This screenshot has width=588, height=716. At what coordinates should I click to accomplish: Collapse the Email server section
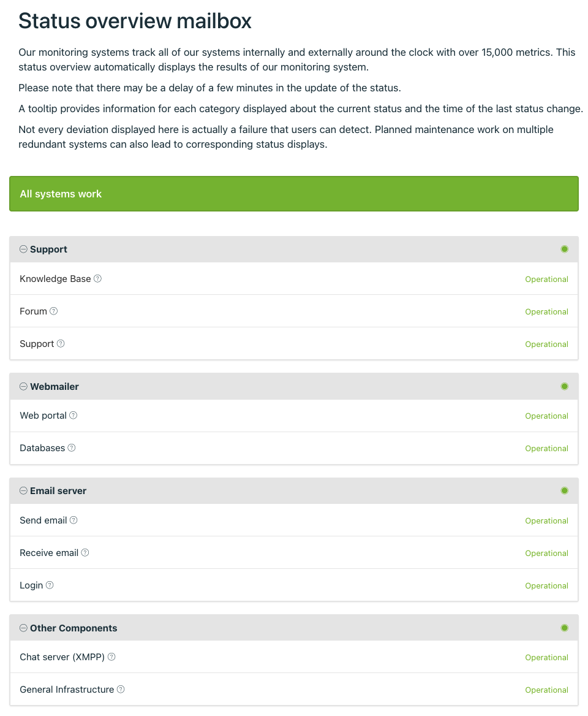click(x=23, y=491)
